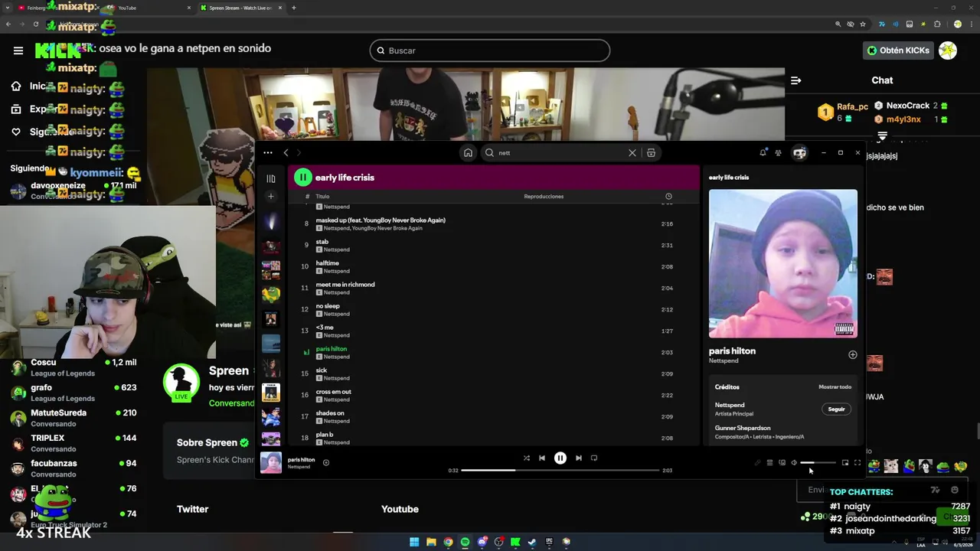
Task: Open Spotify queue view
Action: tap(769, 462)
